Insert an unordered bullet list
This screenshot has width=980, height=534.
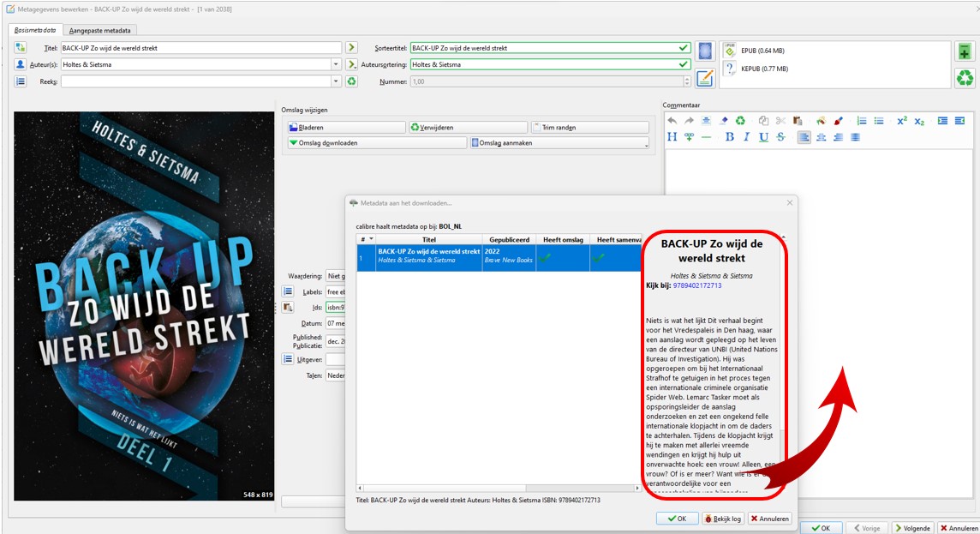click(879, 121)
